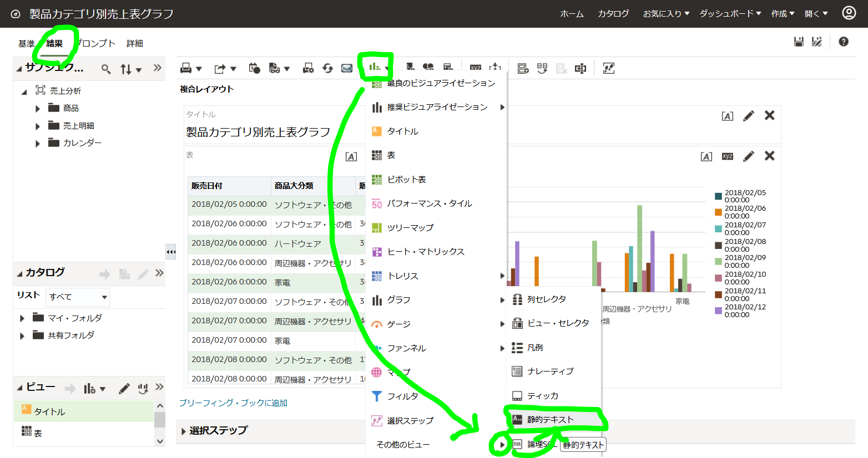Click the XYZ column headings toolbar icon
Screen dimensions: 868x458
476,68
